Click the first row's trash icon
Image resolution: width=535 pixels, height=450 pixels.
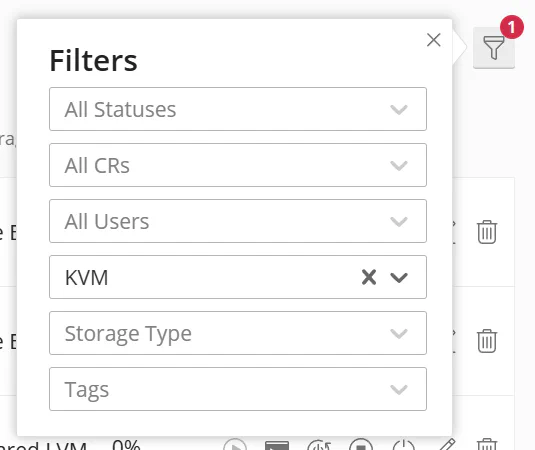(x=487, y=232)
